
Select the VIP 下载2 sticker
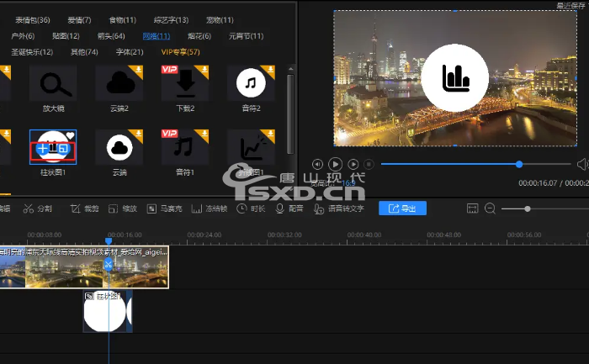[x=185, y=83]
